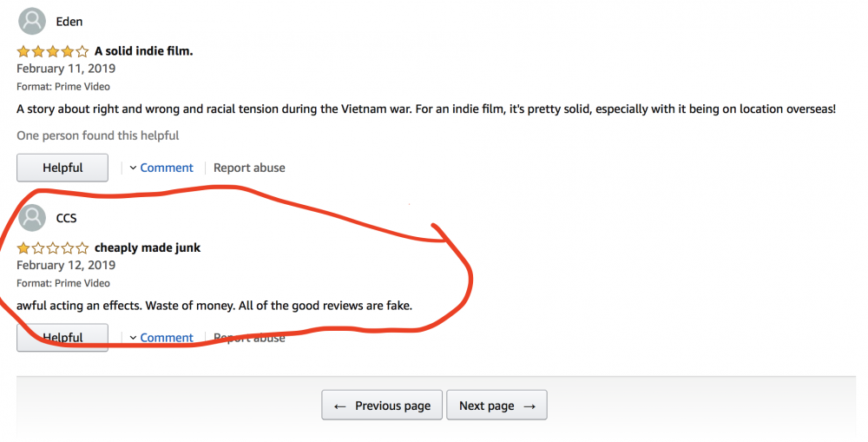The width and height of the screenshot is (868, 442).
Task: Click the four-star rating on Eden's review
Action: pyautogui.click(x=52, y=51)
